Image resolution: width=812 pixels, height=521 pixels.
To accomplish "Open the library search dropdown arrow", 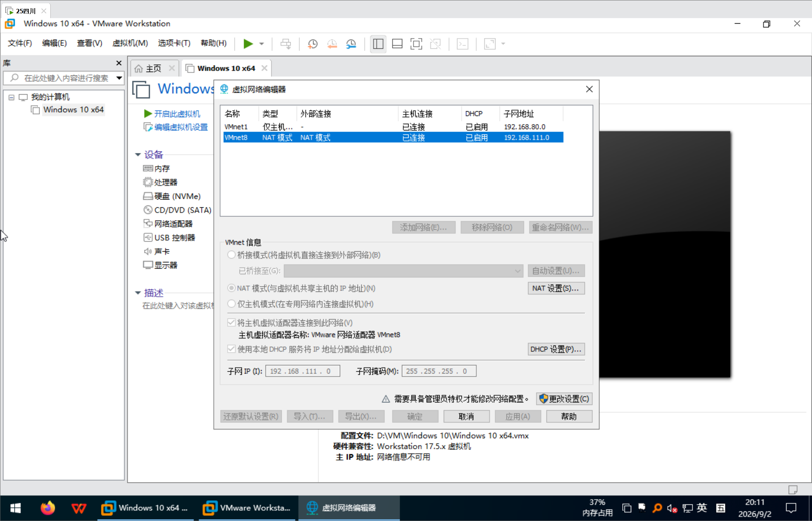I will click(x=119, y=78).
